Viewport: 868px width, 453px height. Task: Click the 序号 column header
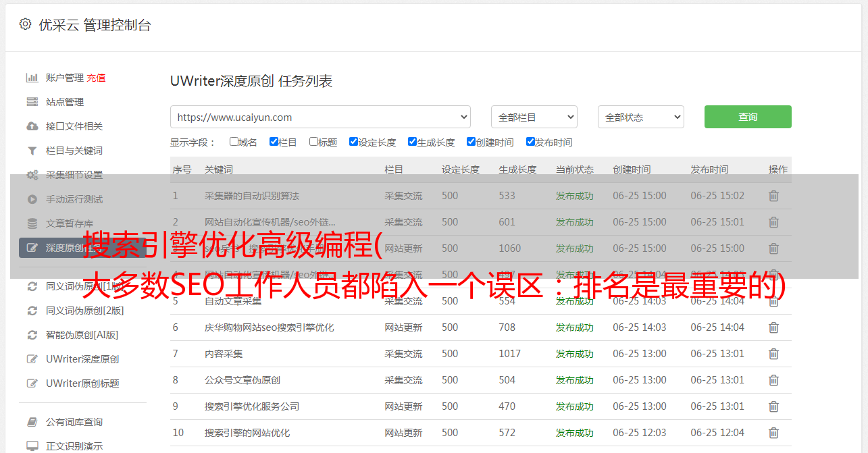click(182, 169)
